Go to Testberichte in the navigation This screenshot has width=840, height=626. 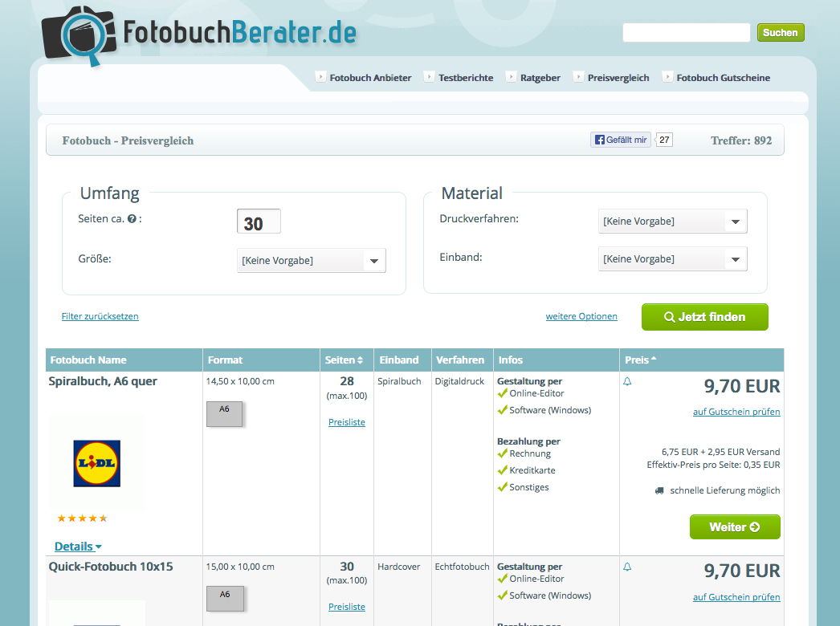(x=466, y=78)
